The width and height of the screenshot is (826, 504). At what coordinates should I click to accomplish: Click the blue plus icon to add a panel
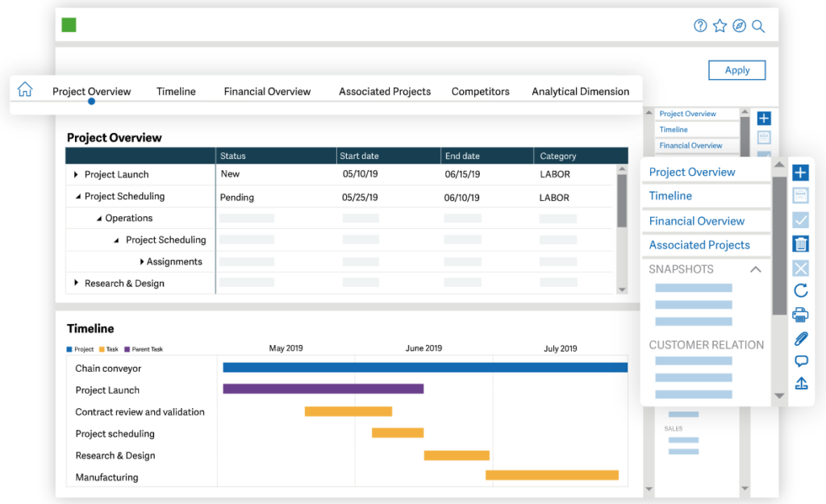click(800, 172)
